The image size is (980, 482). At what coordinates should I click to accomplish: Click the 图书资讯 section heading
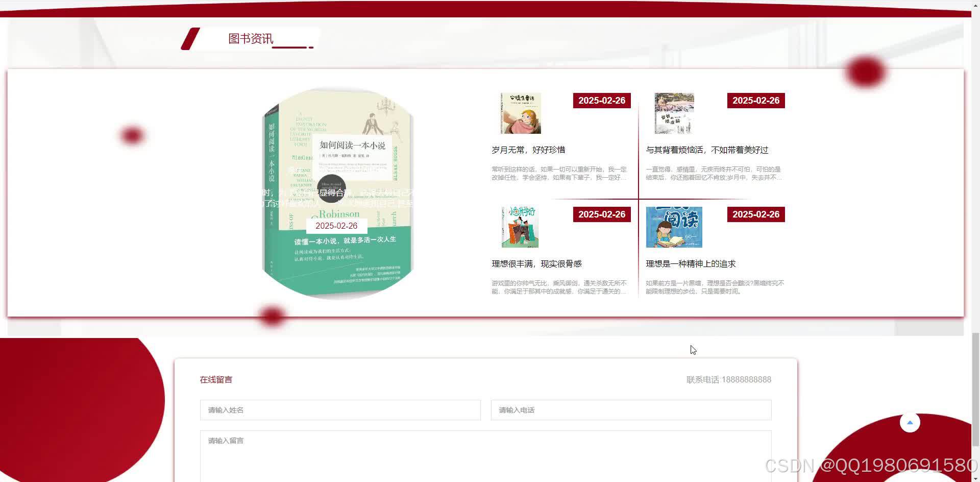coord(251,38)
